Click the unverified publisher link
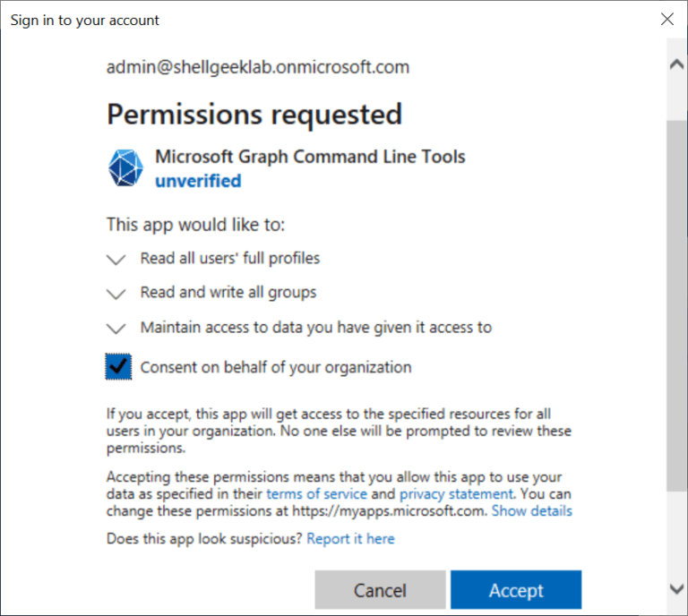688x616 pixels. coord(198,181)
